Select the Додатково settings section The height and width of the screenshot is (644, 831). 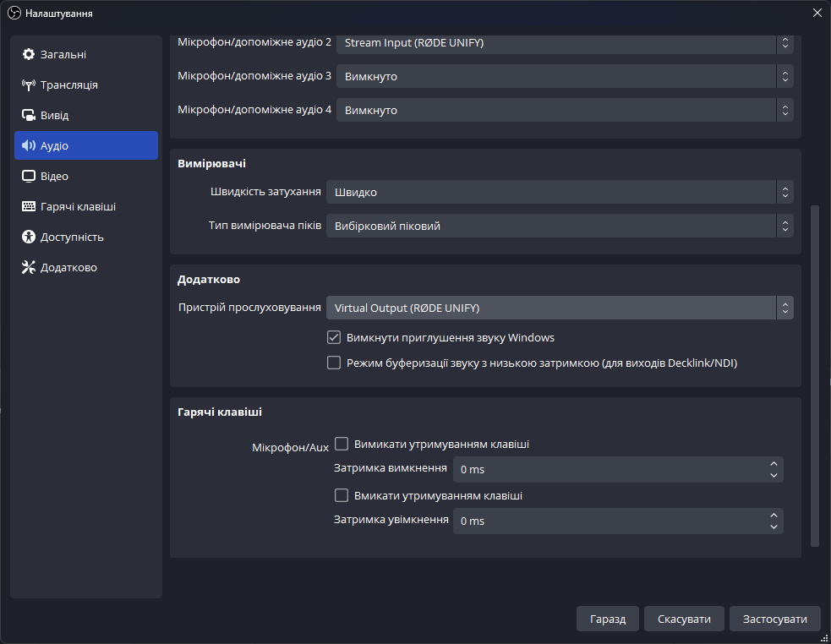[x=68, y=267]
